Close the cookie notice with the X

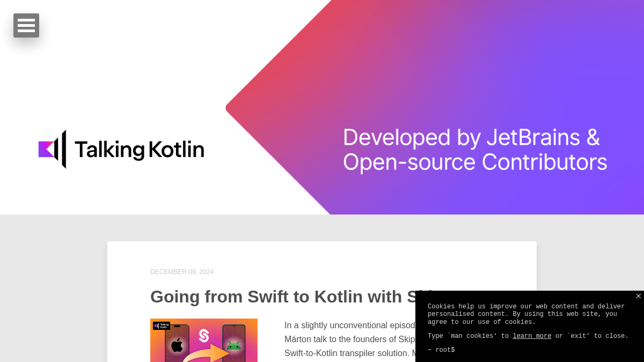639,296
